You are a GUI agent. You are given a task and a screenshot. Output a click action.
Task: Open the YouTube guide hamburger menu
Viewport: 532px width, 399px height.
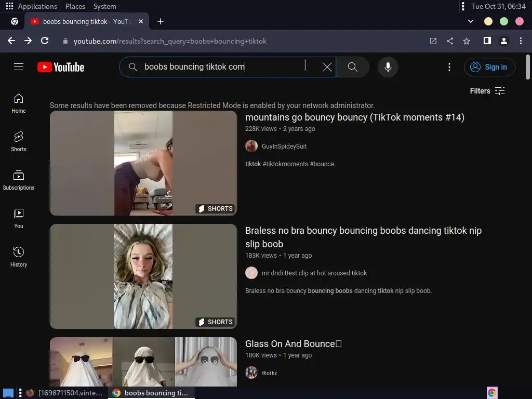point(19,67)
